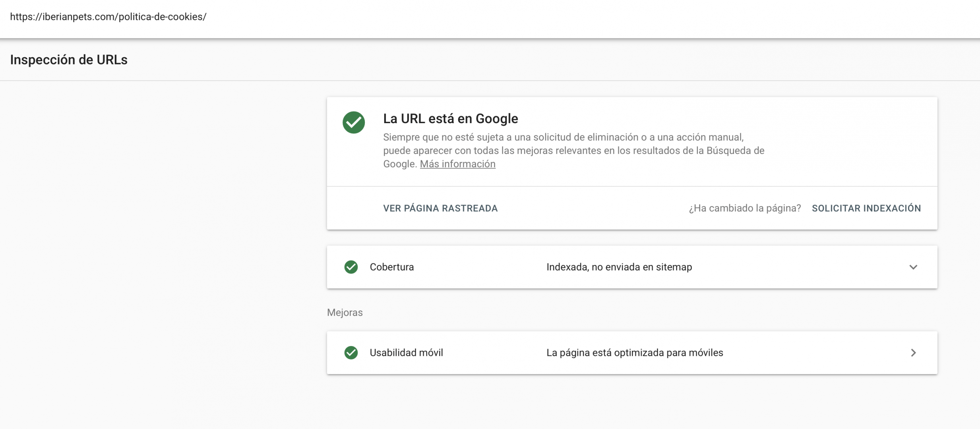The image size is (980, 429).
Task: Expand the Cobertura section chevron
Action: (913, 267)
